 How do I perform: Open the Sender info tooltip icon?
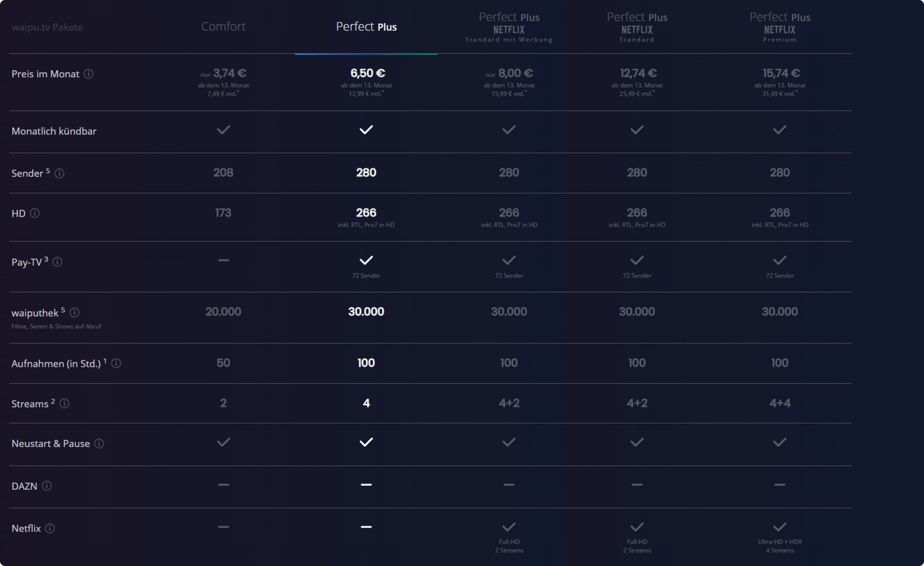[x=60, y=173]
